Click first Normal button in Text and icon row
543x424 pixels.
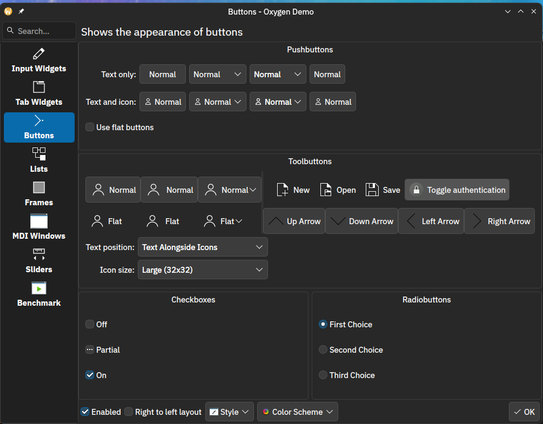163,102
